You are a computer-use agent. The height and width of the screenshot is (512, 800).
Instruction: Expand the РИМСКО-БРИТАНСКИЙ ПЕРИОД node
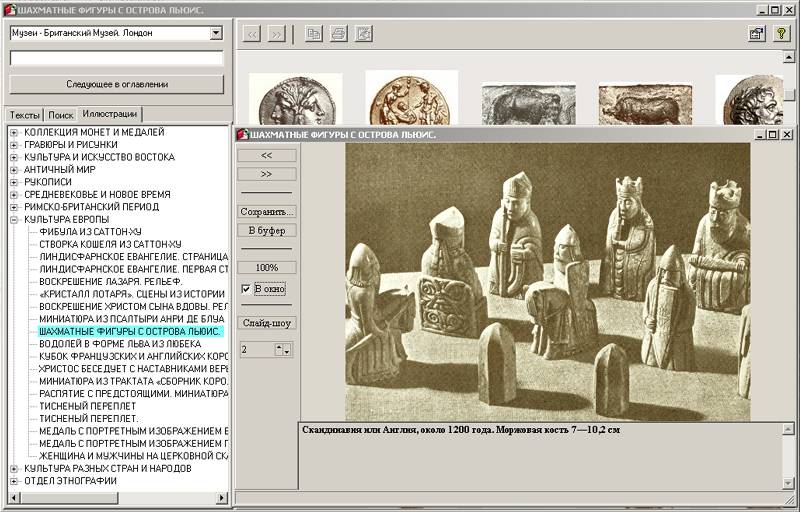click(x=14, y=207)
